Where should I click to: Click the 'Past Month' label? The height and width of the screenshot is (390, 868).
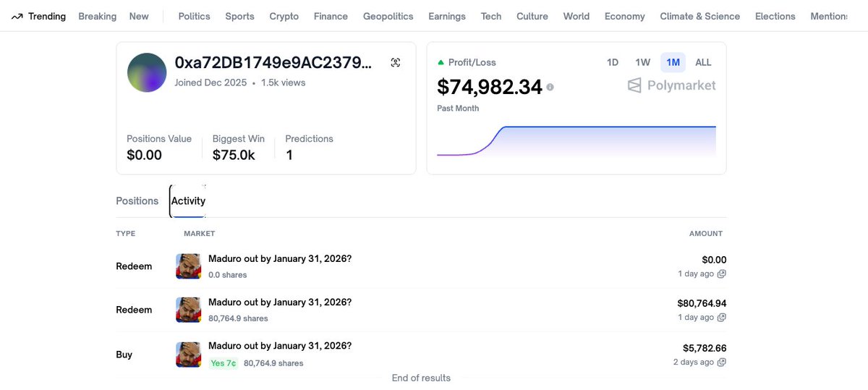[x=458, y=109]
